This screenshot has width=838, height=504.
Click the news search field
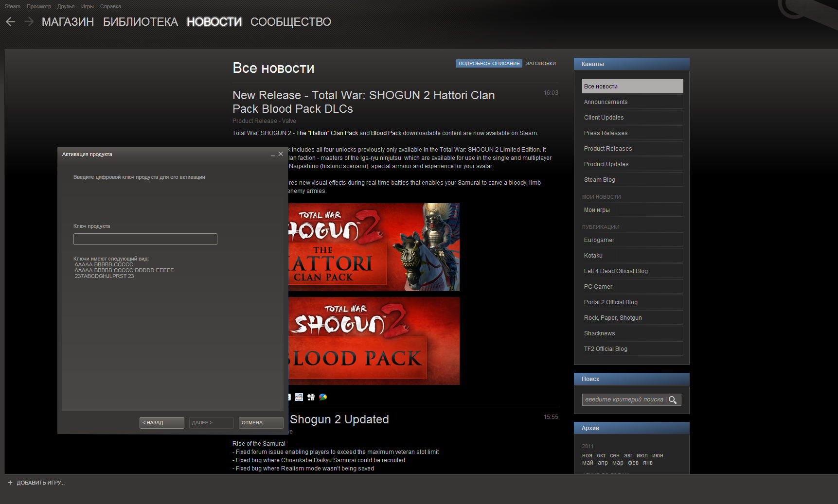[624, 400]
